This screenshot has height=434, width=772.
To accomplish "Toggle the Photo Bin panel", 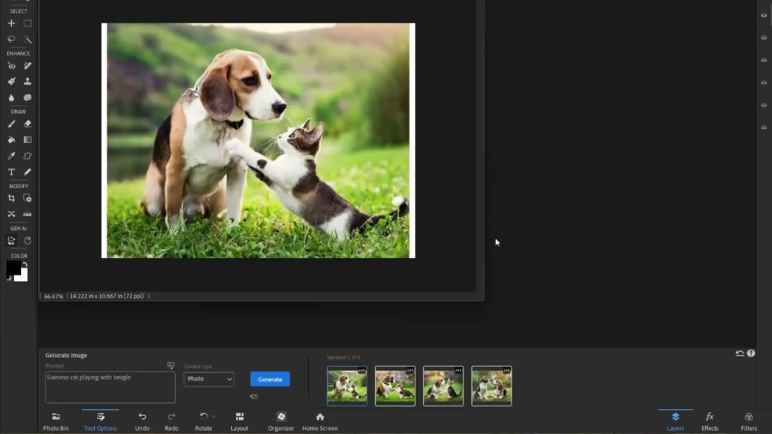I will 56,417.
